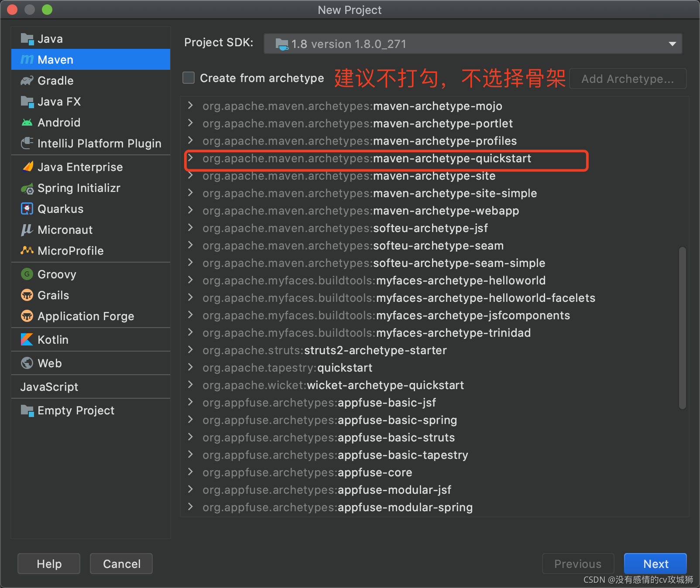Open the Project SDK dropdown
Screen dimensions: 700x588
[x=473, y=44]
